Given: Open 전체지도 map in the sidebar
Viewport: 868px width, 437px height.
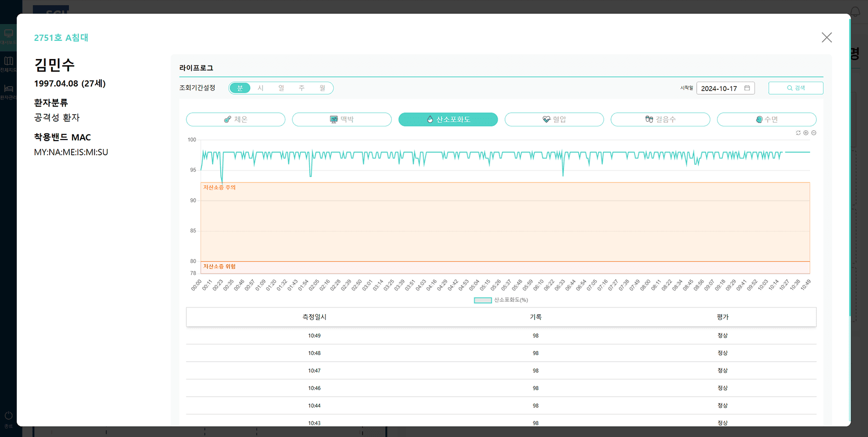Looking at the screenshot, I should click(x=8, y=64).
